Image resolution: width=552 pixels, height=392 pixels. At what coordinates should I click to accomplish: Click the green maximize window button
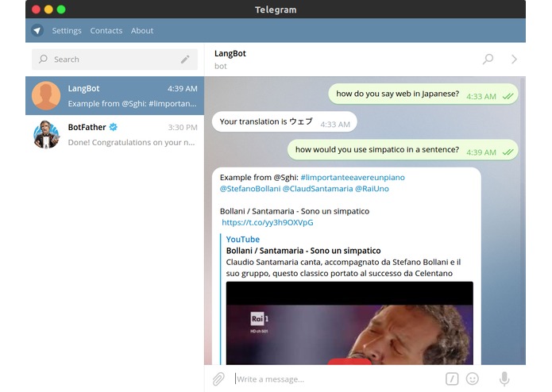click(x=61, y=10)
